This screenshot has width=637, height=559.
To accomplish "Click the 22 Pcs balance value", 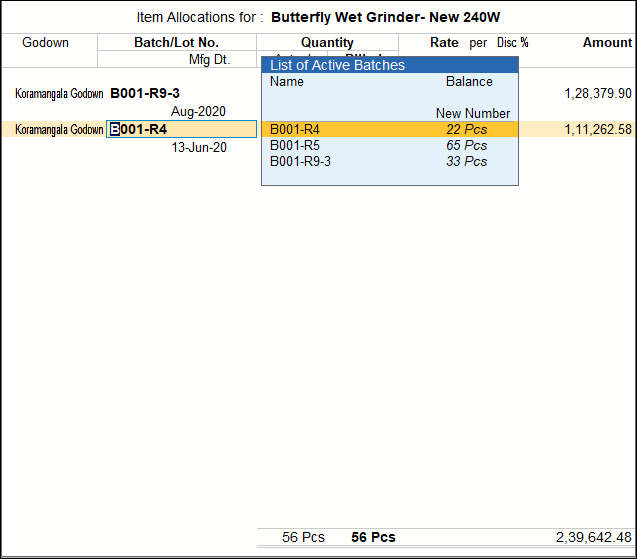I will (x=466, y=129).
